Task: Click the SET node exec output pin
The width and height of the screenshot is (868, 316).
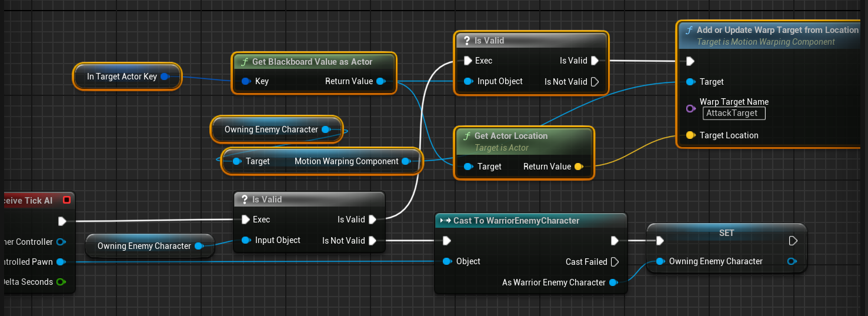Action: (793, 241)
